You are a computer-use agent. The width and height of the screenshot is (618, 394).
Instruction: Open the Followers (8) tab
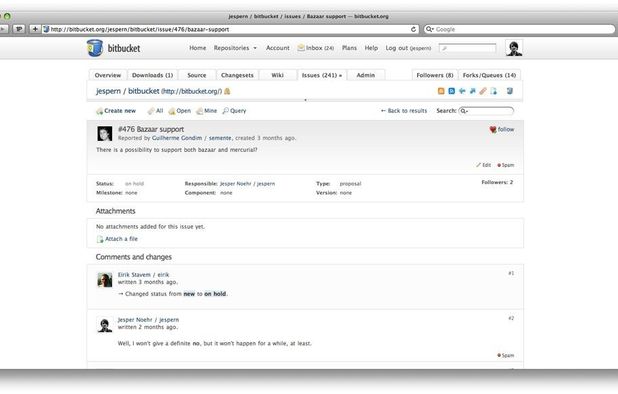[x=435, y=75]
